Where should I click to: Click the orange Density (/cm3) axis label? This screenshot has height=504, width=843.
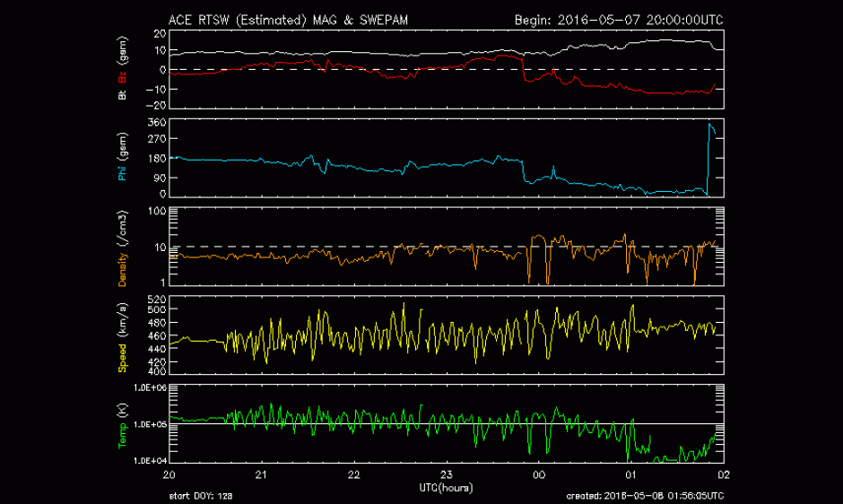point(124,248)
